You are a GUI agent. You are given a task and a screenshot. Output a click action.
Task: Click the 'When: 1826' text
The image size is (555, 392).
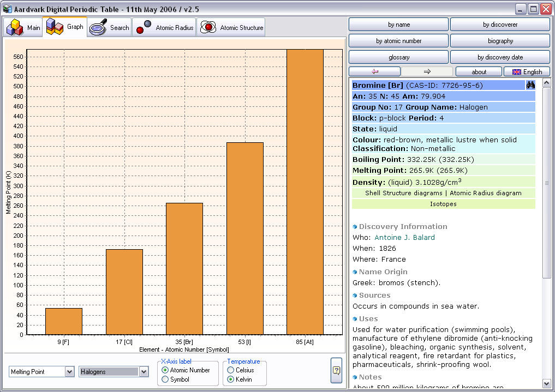pos(374,248)
